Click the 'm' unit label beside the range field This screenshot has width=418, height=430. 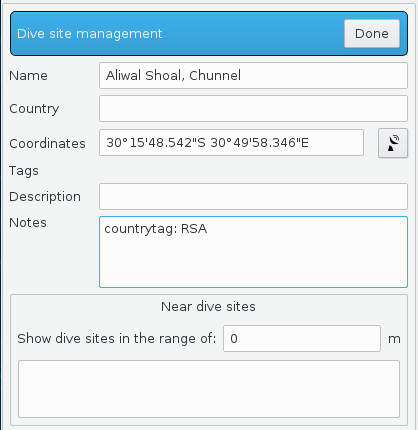pos(394,339)
